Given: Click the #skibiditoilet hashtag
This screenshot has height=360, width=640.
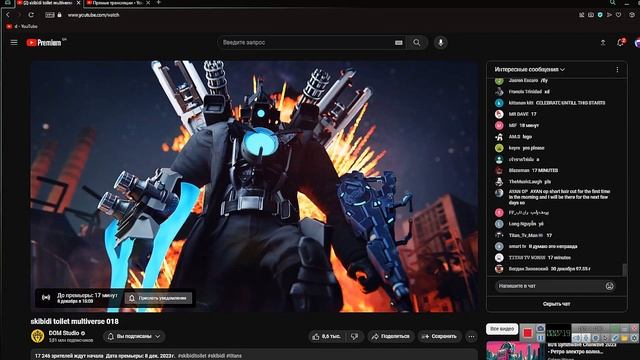Looking at the screenshot, I should click(192, 356).
